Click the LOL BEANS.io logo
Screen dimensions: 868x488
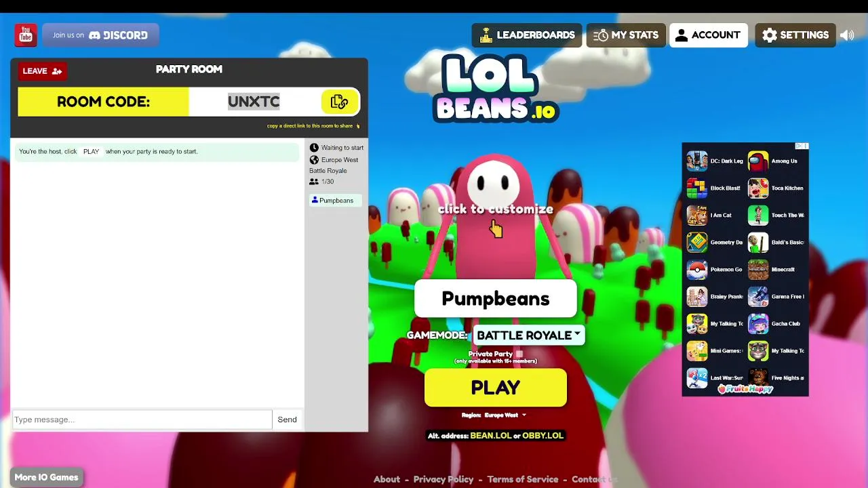pyautogui.click(x=496, y=88)
